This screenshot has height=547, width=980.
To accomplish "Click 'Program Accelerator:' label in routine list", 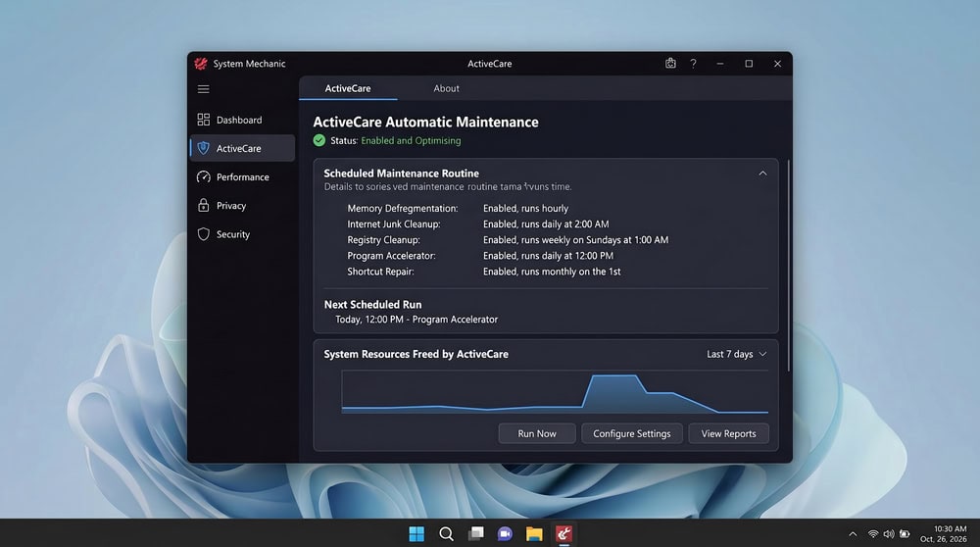I will pyautogui.click(x=391, y=255).
